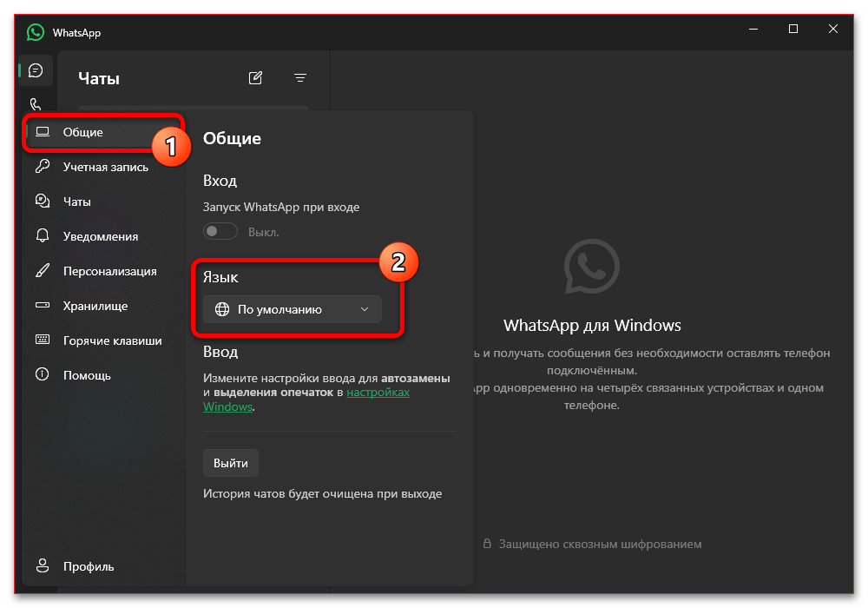Image resolution: width=868 pixels, height=608 pixels.
Task: Select the Общие settings section
Action: pyautogui.click(x=103, y=132)
